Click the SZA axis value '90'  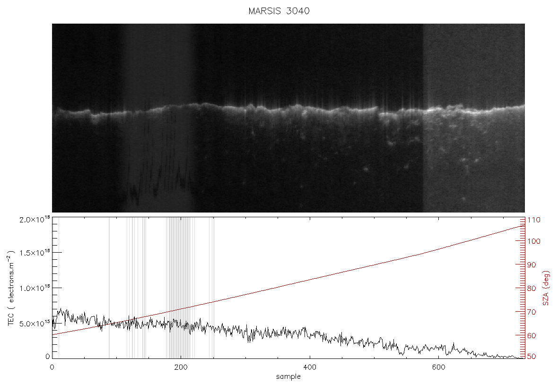(x=532, y=265)
